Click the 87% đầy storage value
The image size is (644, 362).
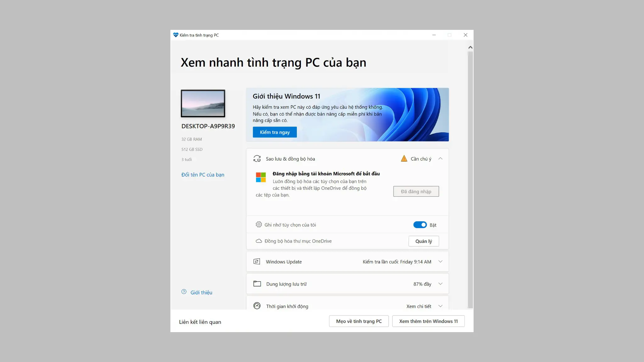pos(422,284)
